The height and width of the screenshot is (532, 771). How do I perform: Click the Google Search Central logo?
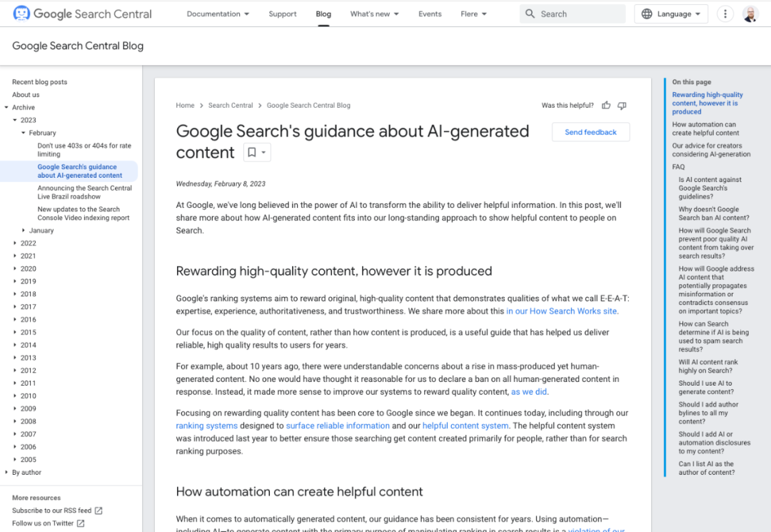click(x=83, y=14)
